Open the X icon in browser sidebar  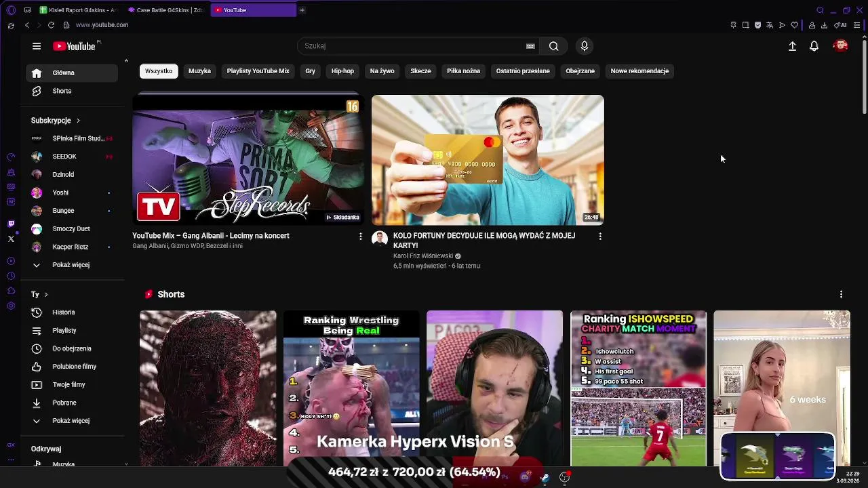[x=11, y=239]
